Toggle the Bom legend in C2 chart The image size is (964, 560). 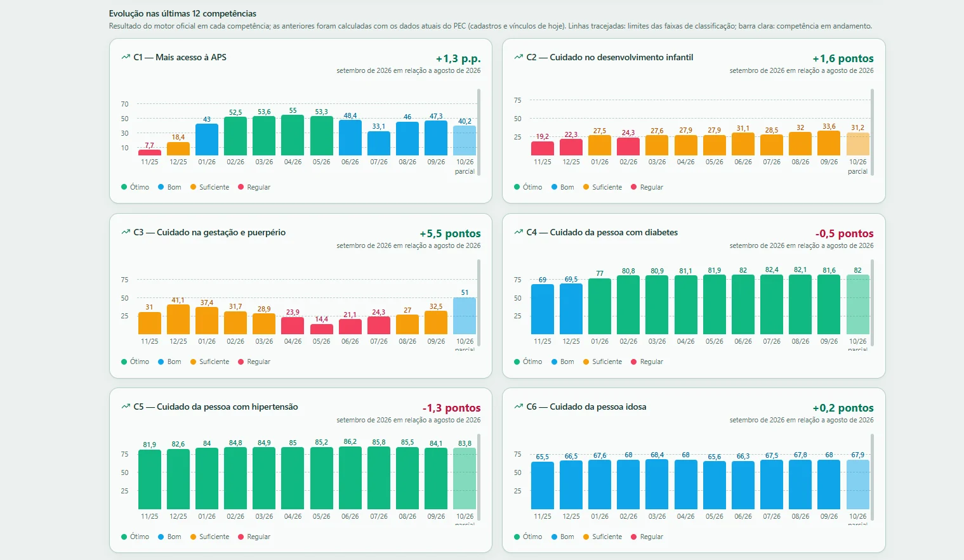click(x=563, y=187)
